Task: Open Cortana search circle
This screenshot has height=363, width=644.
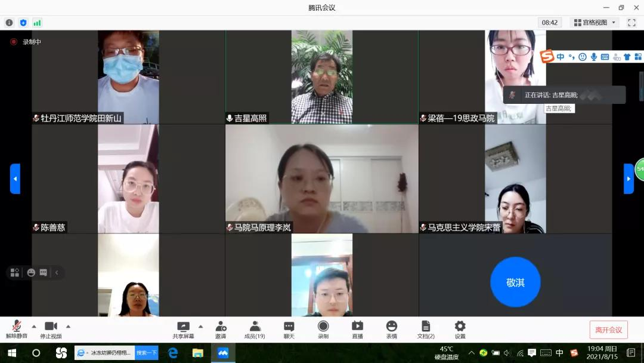Action: pos(36,353)
